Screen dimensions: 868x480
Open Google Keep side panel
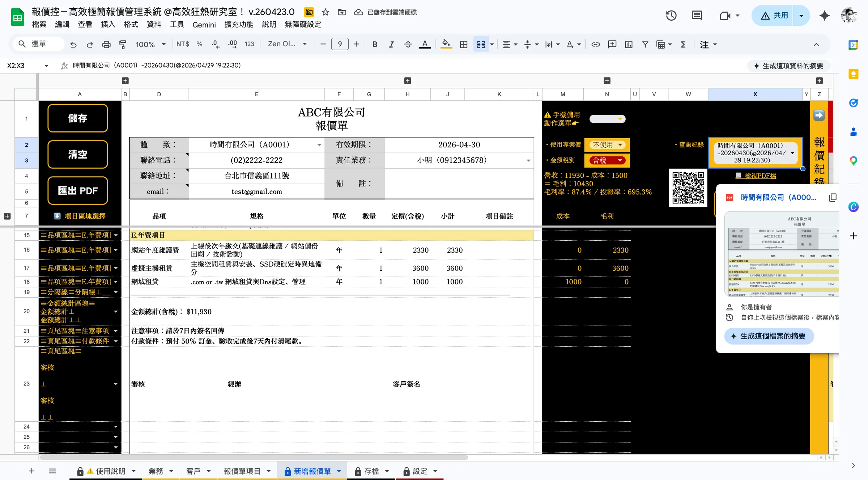[854, 74]
